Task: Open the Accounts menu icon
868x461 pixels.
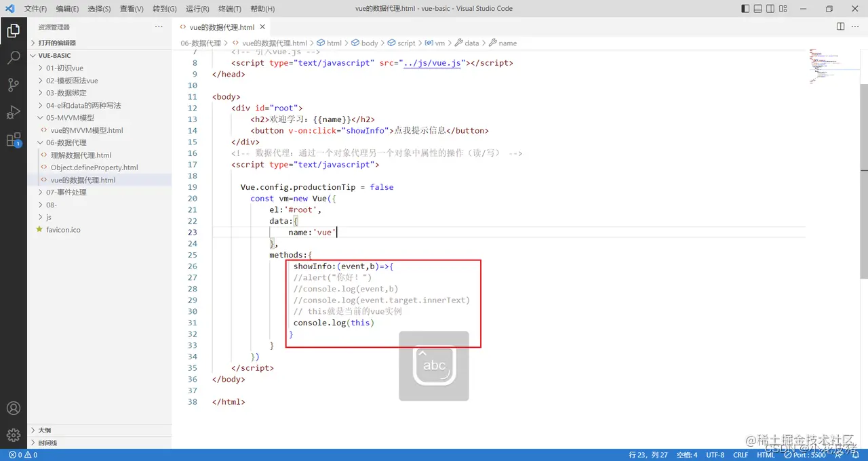Action: click(x=13, y=409)
